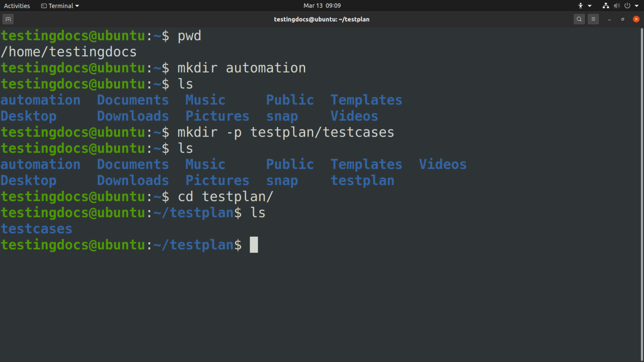Minimize the terminal window

[x=609, y=19]
